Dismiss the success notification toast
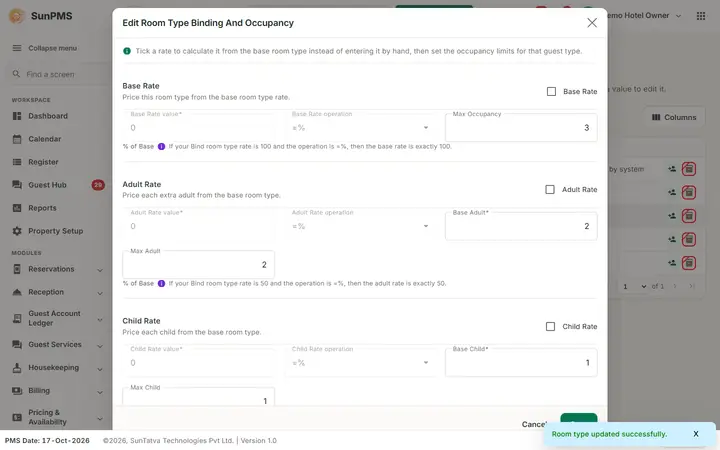720x450 pixels. pyautogui.click(x=696, y=434)
